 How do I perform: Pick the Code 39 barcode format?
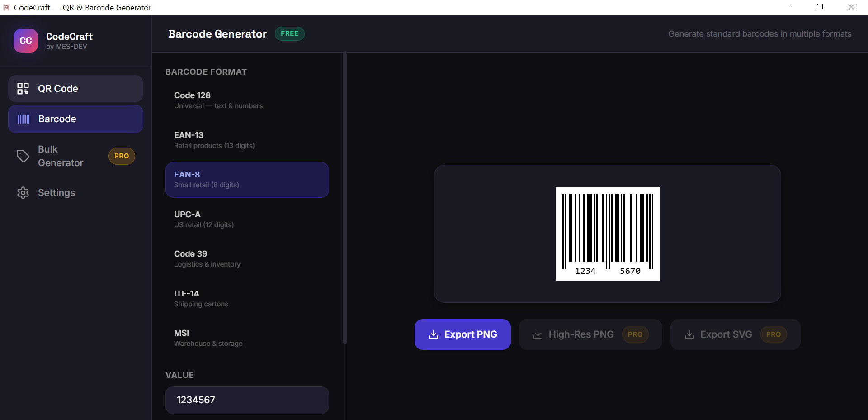[247, 259]
